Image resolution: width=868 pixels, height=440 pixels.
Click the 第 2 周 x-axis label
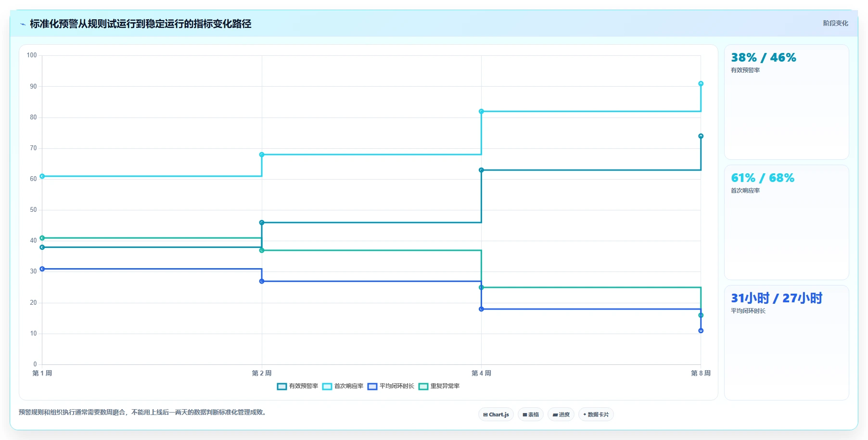pos(262,373)
